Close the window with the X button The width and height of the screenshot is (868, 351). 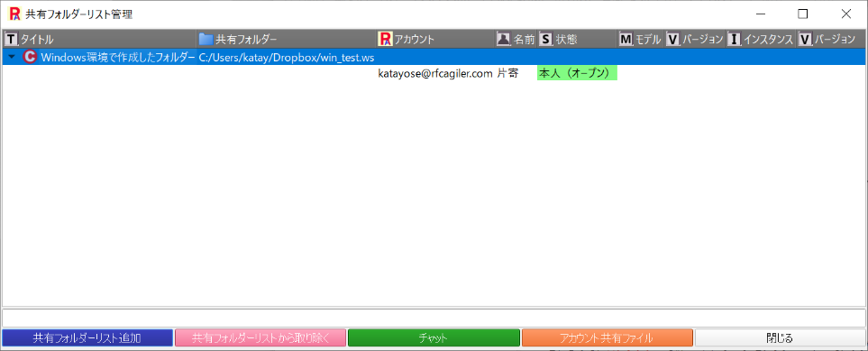click(845, 14)
